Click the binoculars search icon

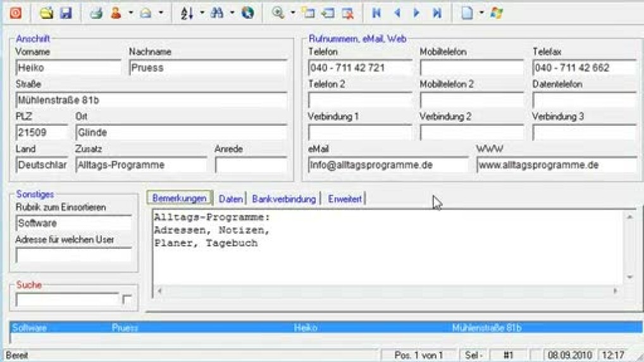pyautogui.click(x=217, y=13)
